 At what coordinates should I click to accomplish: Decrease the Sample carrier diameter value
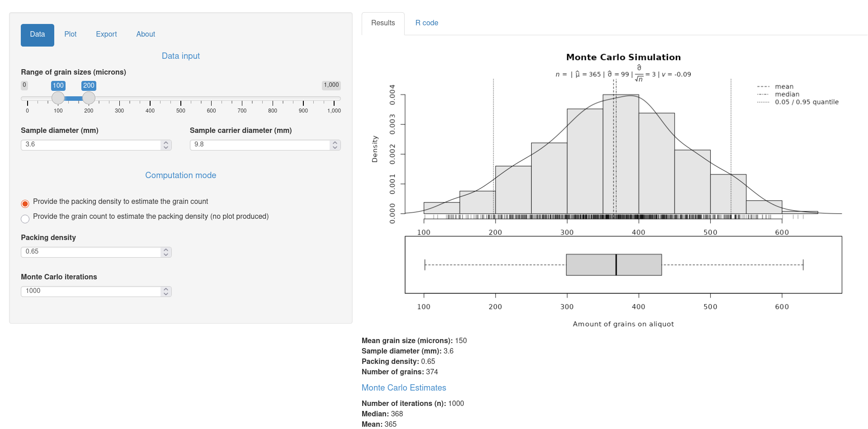tap(335, 147)
